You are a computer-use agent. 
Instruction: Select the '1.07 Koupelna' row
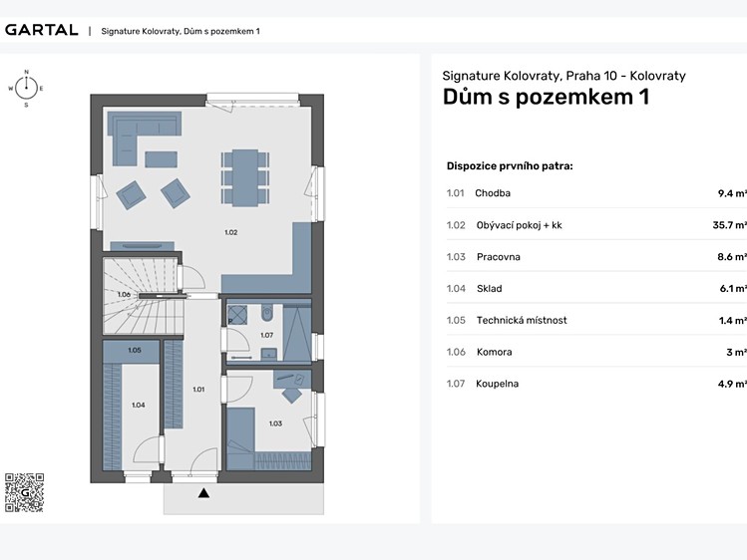coord(596,384)
